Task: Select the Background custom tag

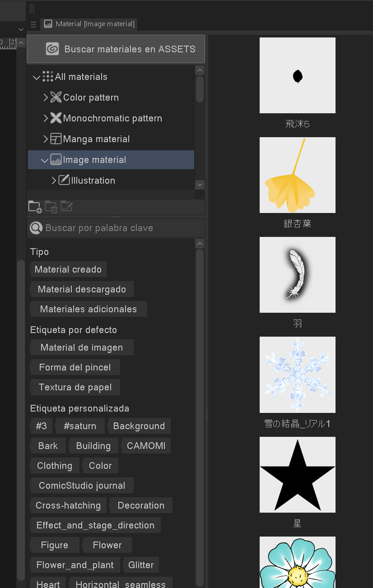Action: [x=139, y=426]
